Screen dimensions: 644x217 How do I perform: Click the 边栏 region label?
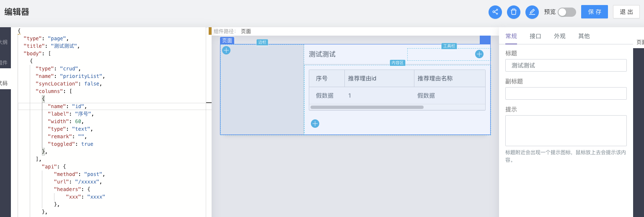coord(262,42)
